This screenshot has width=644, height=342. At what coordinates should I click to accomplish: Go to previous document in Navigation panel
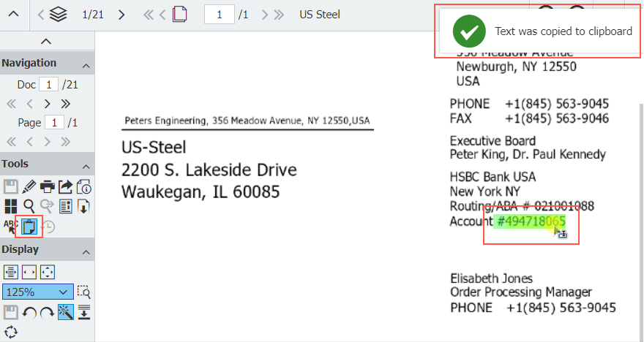(29, 104)
